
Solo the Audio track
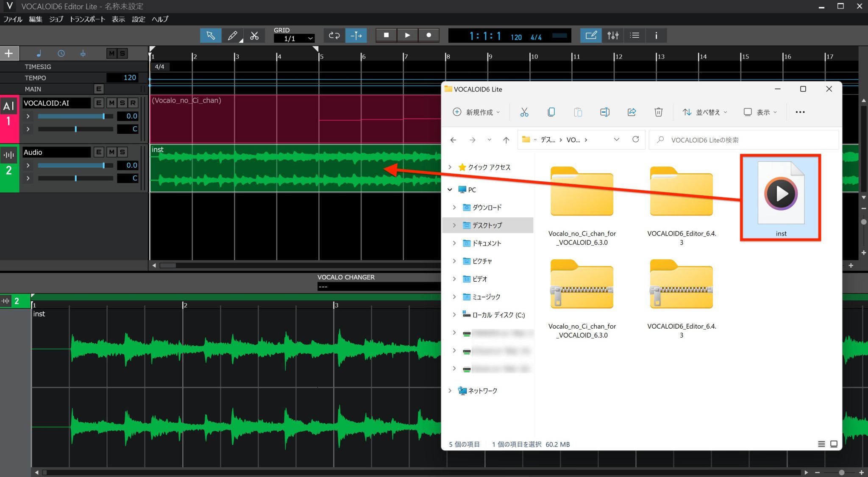pos(122,152)
